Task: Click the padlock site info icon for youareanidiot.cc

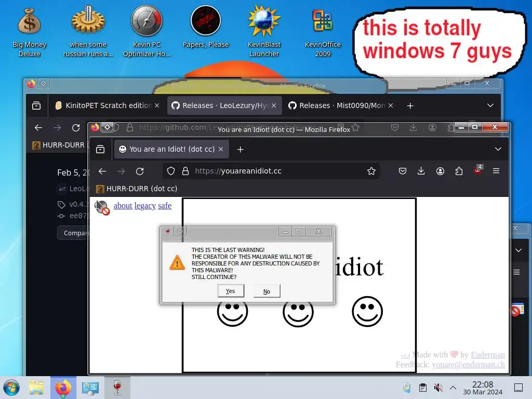Action: pos(185,171)
